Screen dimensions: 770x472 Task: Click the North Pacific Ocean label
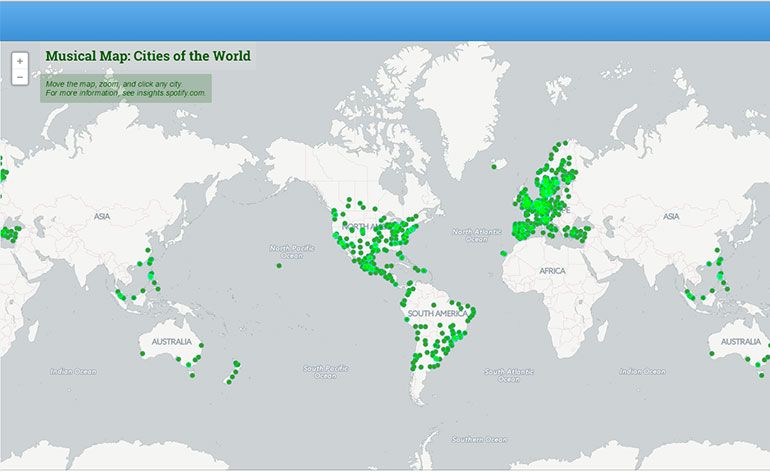click(291, 251)
